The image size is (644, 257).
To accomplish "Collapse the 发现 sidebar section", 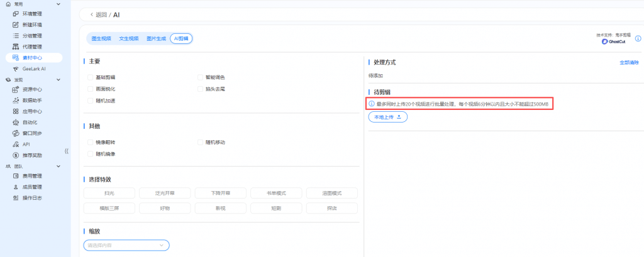I will pos(58,80).
